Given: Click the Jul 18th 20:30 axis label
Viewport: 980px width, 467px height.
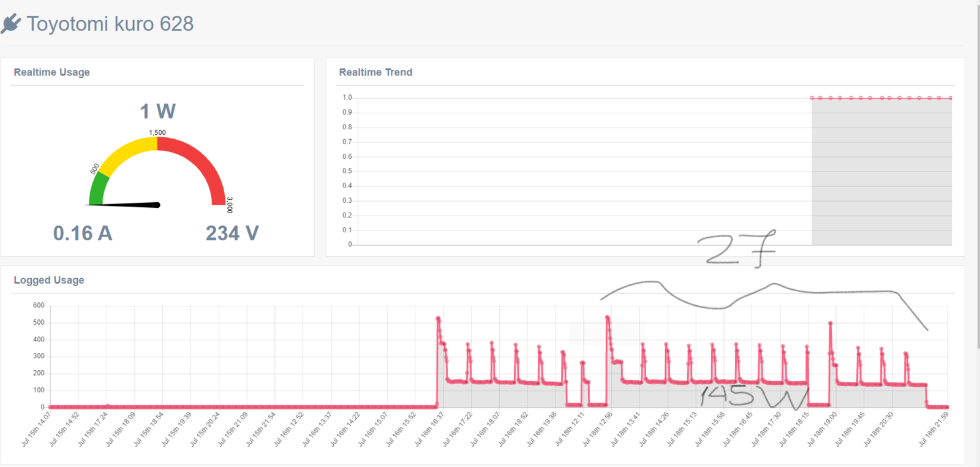Looking at the screenshot, I should coord(878,429).
